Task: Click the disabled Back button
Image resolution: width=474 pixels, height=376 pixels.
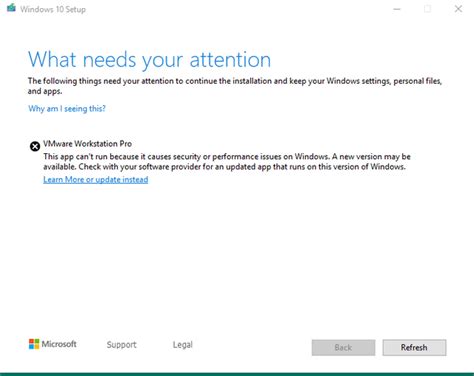Action: tap(343, 348)
